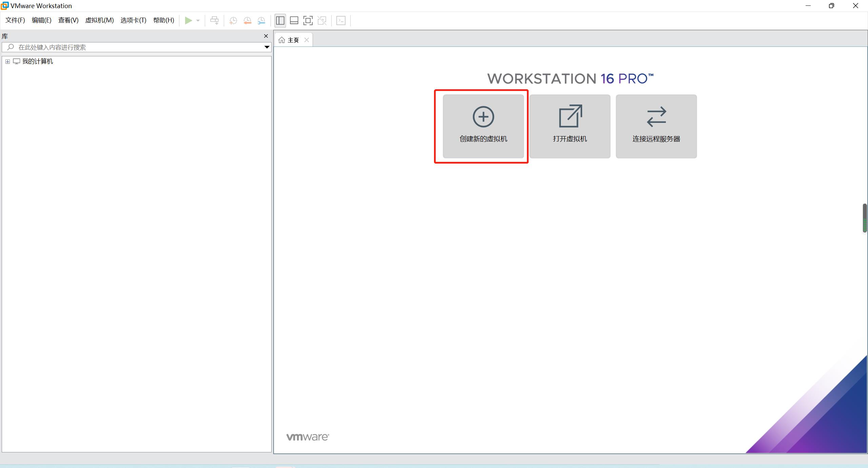Minimize the VMware Workstation window
The height and width of the screenshot is (468, 868).
coord(808,6)
